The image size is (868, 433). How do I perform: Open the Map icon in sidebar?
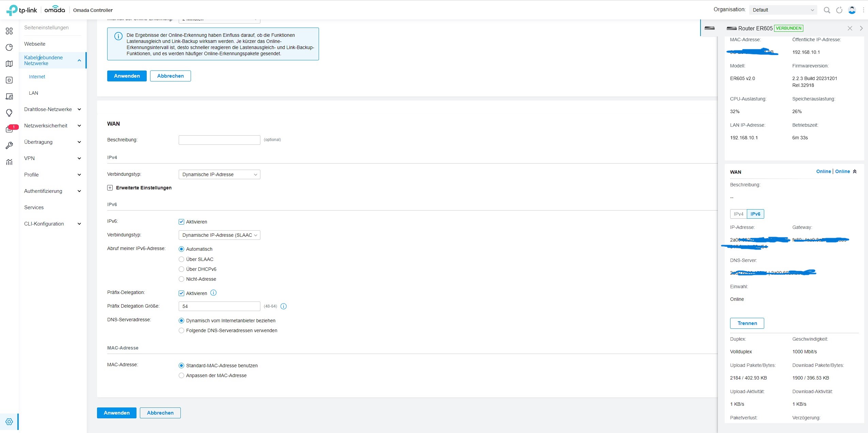[x=9, y=64]
